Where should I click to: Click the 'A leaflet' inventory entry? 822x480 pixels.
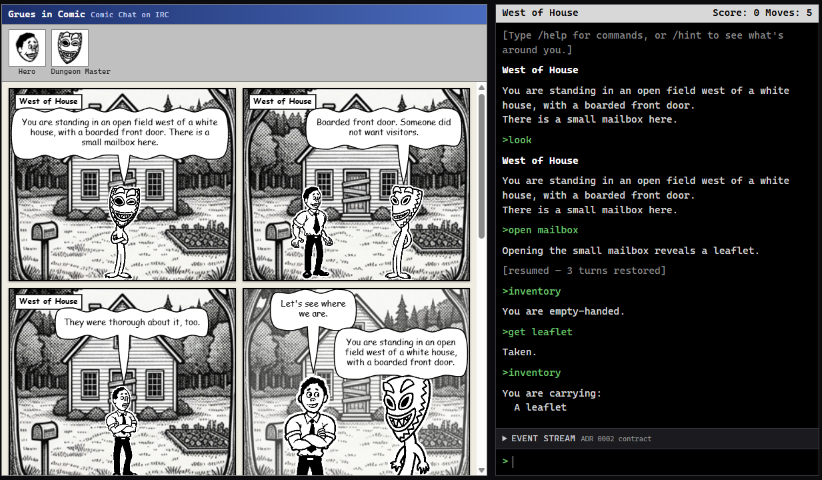tap(540, 407)
